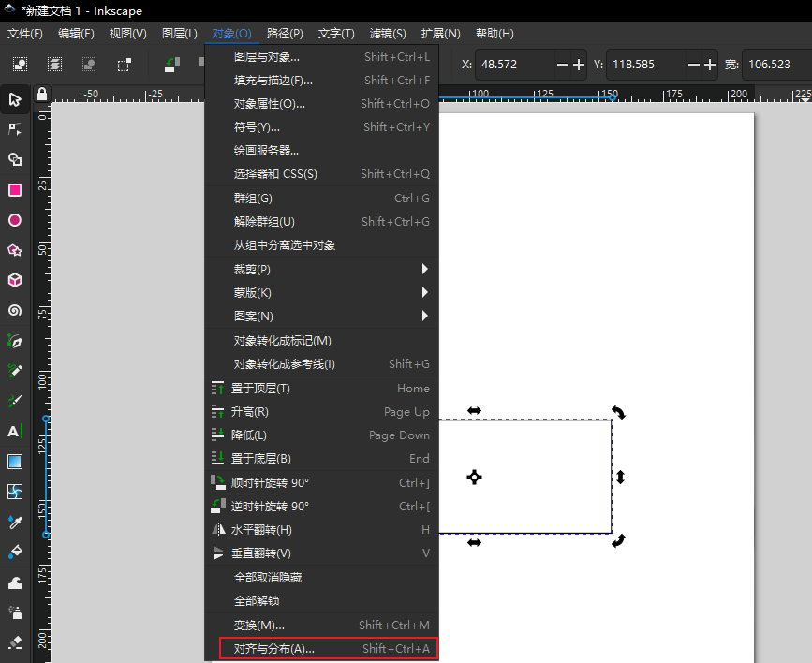
Task: Open the 图层(L) menu
Action: 179,34
